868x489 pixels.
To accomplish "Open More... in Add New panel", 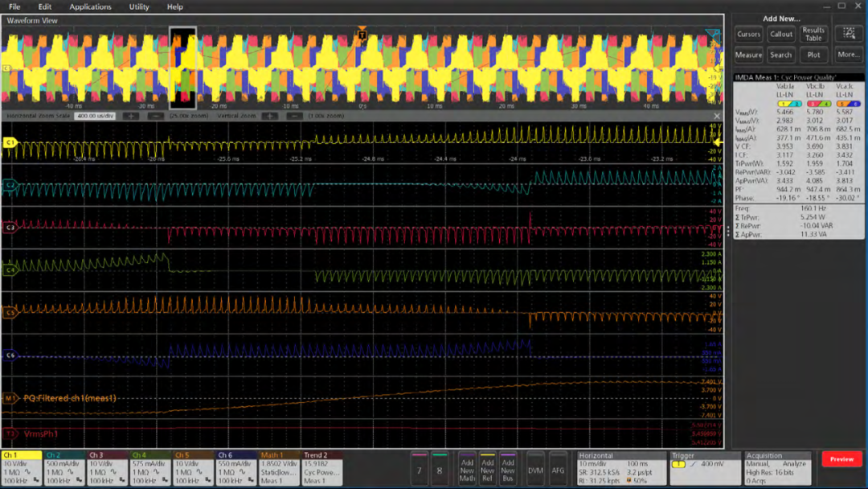I will (848, 55).
